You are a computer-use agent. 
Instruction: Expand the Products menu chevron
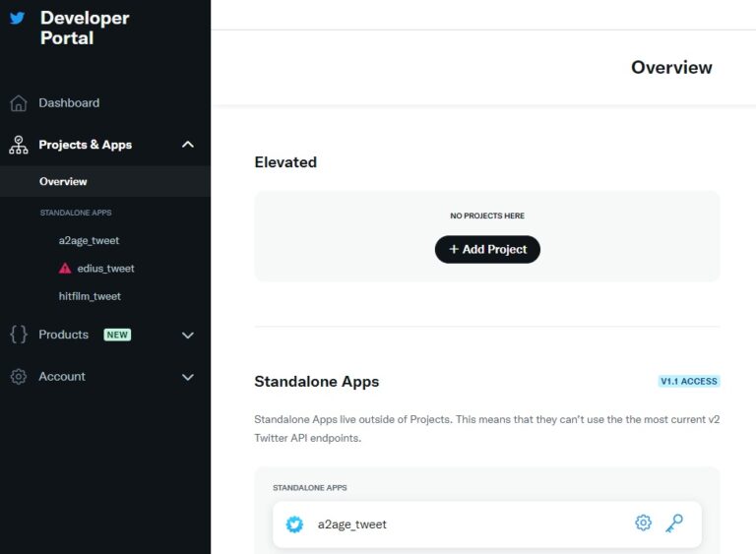[188, 335]
